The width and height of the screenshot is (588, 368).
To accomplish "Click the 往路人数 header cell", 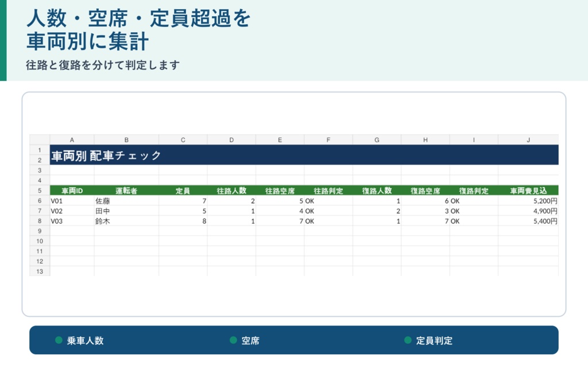I will pos(231,190).
